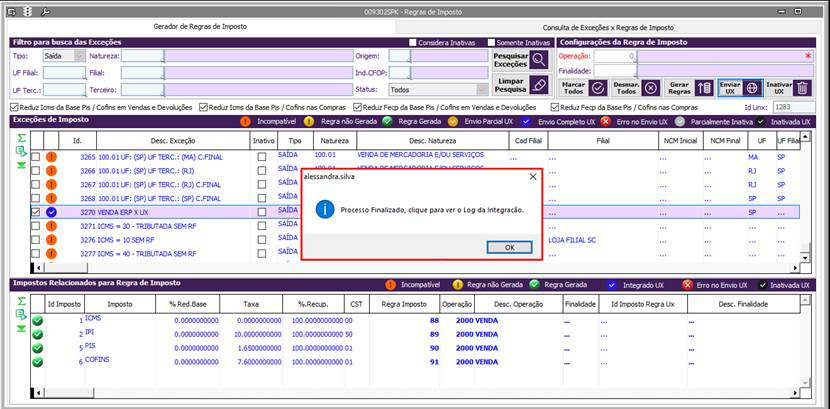Click the Id Linx field showing 1283
Viewport: 830px width, 409px height.
pos(792,107)
